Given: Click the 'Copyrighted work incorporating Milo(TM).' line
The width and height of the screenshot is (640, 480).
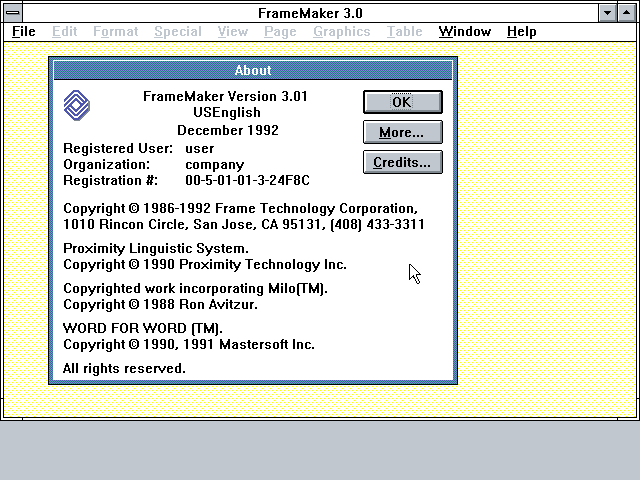Looking at the screenshot, I should pyautogui.click(x=195, y=289).
